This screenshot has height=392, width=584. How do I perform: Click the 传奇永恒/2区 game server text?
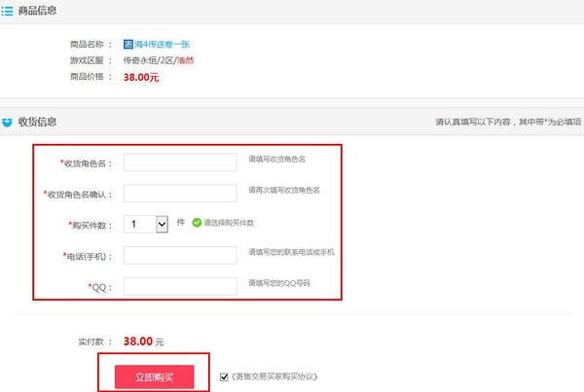tap(149, 60)
